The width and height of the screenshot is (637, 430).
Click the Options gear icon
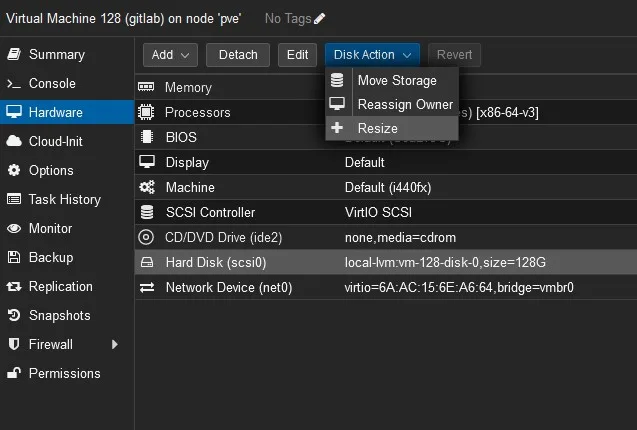(x=14, y=170)
